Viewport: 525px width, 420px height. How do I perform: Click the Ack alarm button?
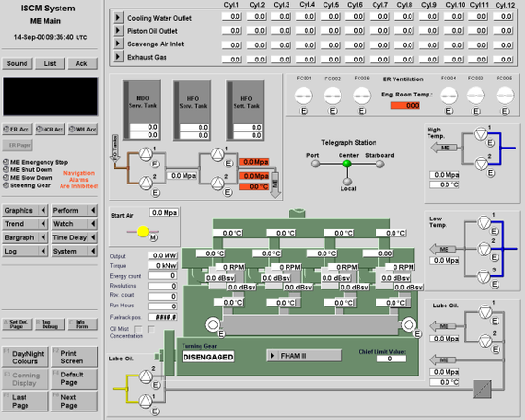pyautogui.click(x=82, y=63)
